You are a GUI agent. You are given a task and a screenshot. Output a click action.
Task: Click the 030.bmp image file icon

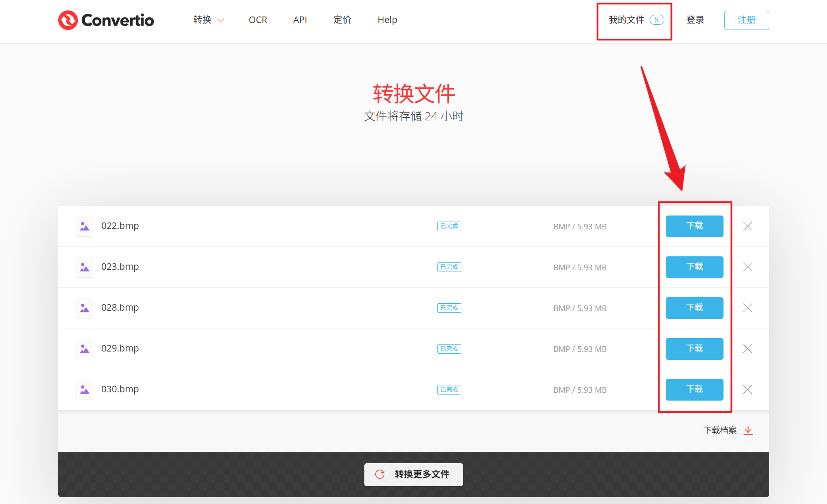pos(84,389)
